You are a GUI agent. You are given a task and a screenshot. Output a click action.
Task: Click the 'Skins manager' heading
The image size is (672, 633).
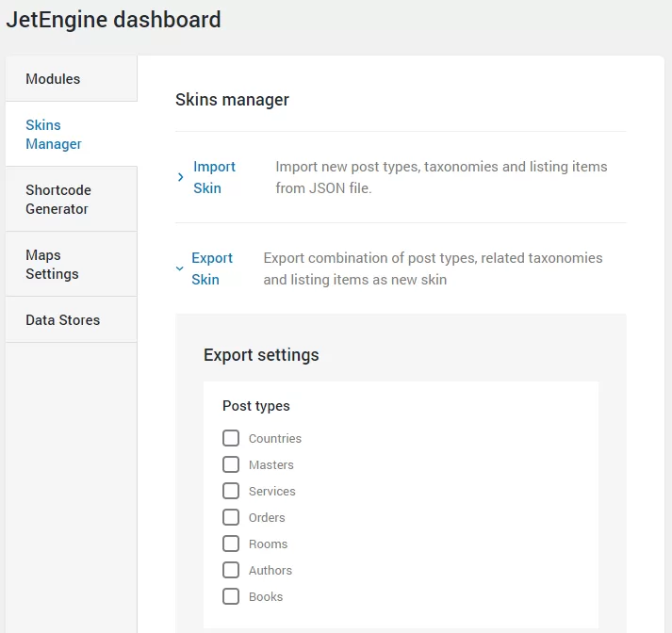pyautogui.click(x=232, y=99)
